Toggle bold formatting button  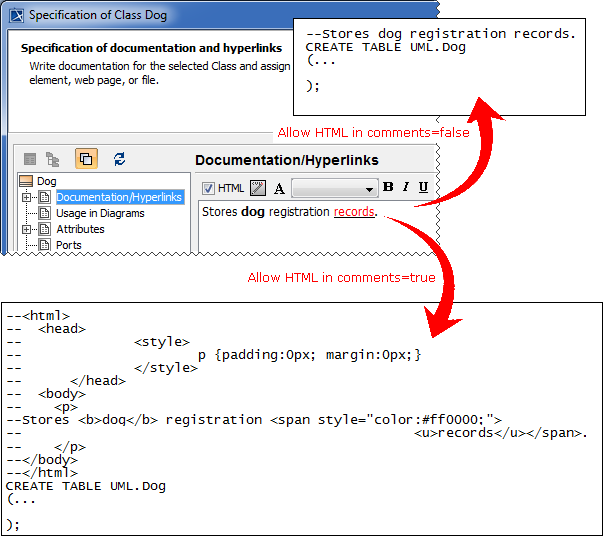click(x=388, y=187)
